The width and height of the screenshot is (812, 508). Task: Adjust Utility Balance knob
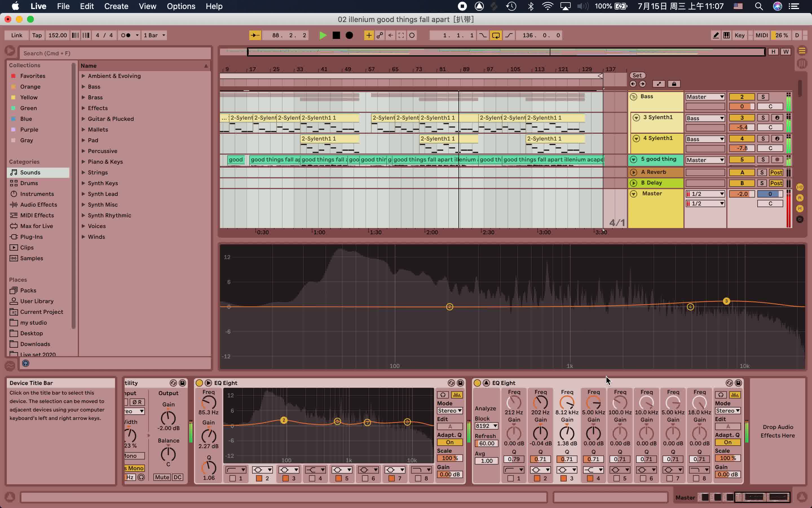(x=168, y=454)
